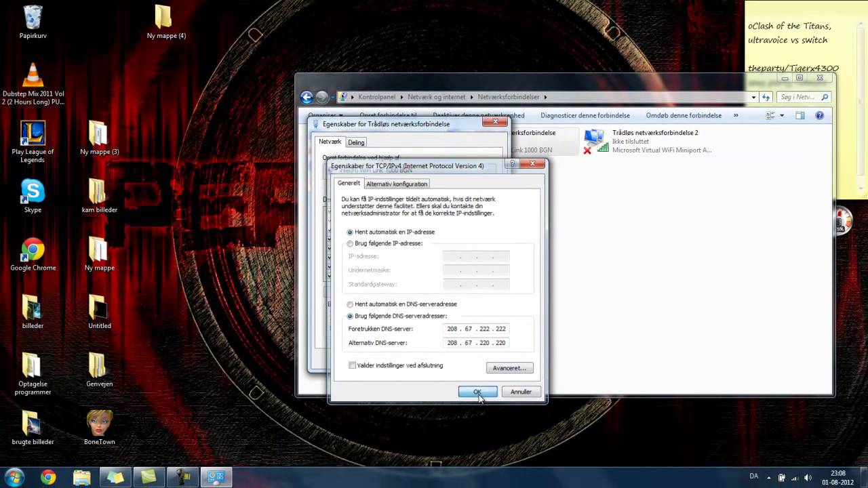Expand Netværksforbindelser breadcrumb arrow

tap(545, 97)
